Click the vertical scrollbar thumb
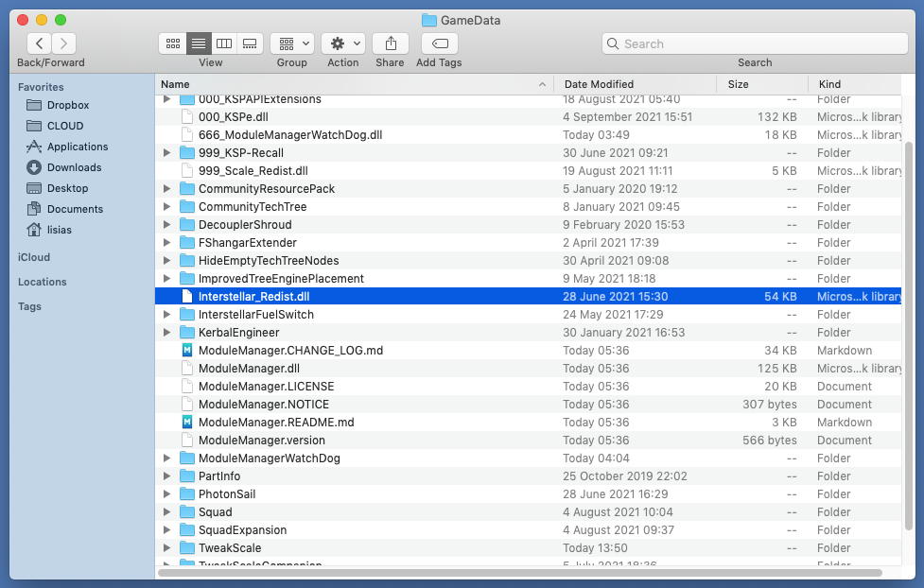This screenshot has height=588, width=924. click(x=908, y=336)
